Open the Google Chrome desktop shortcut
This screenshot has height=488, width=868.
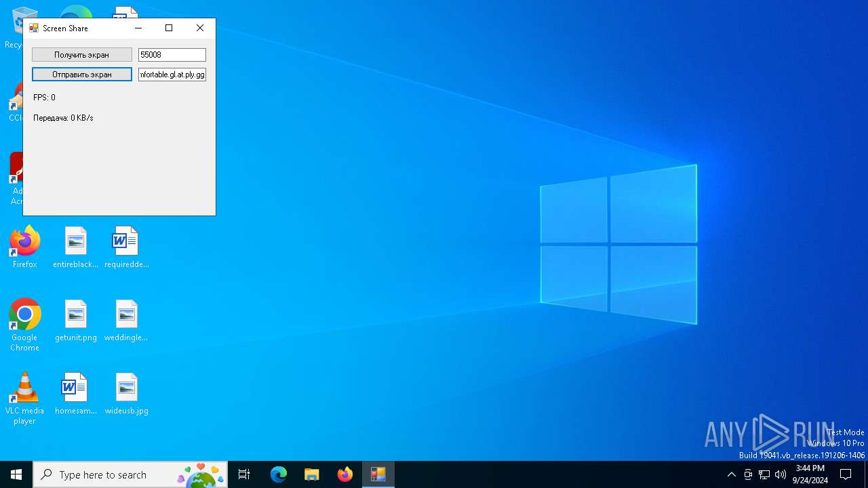click(25, 325)
